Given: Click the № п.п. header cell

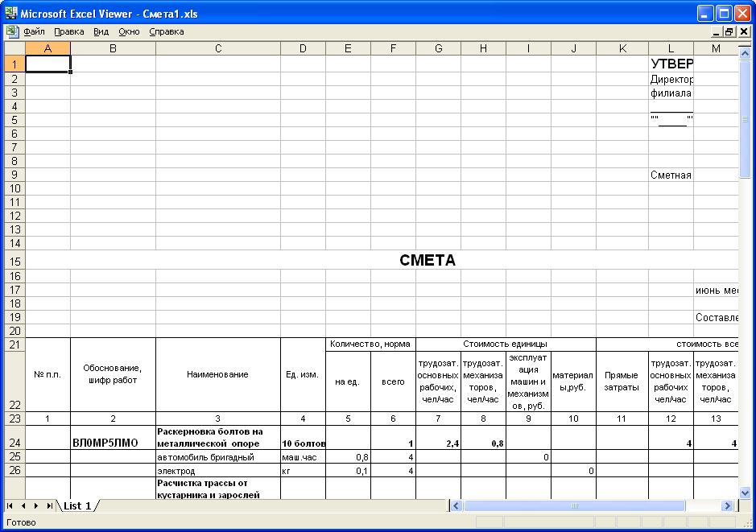Looking at the screenshot, I should (48, 374).
